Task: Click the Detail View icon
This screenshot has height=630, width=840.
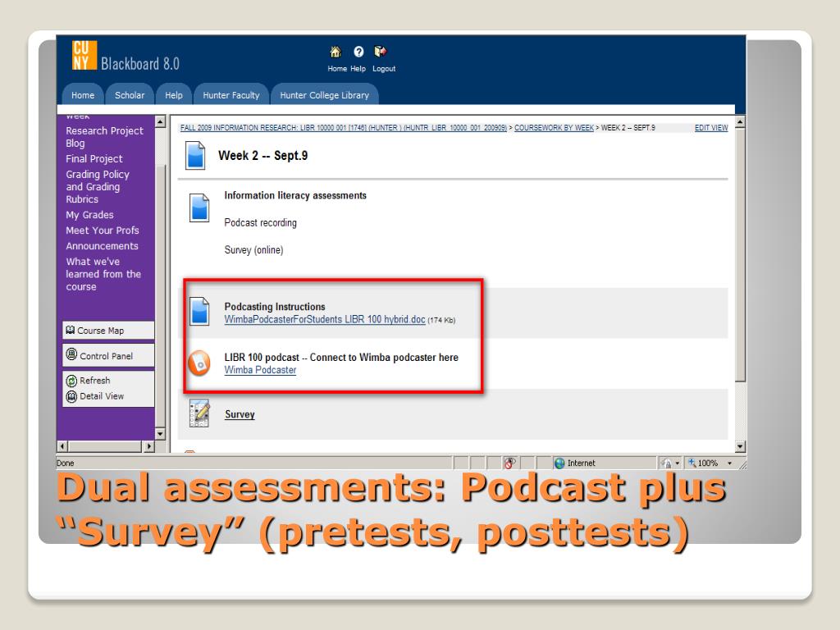Action: click(71, 396)
